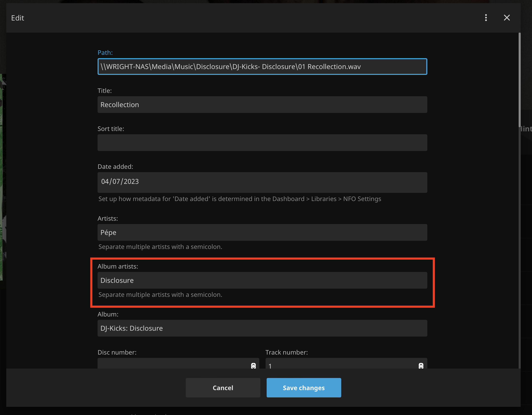Click the dialog's Edit title text

click(x=18, y=18)
